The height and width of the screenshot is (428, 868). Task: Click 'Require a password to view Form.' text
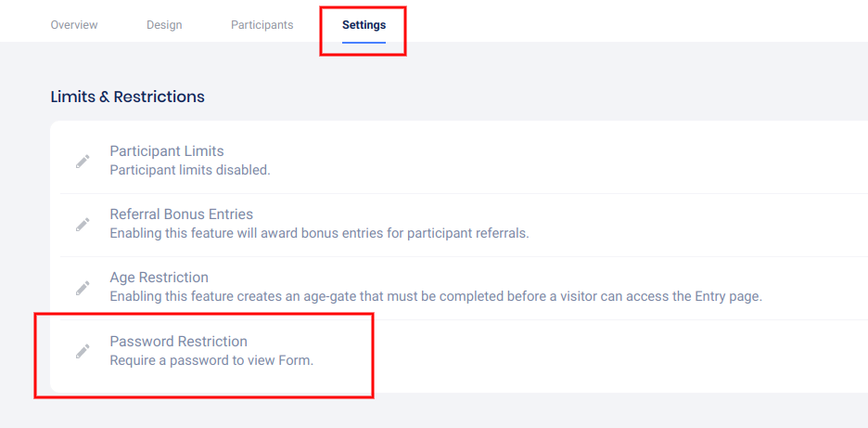click(211, 360)
